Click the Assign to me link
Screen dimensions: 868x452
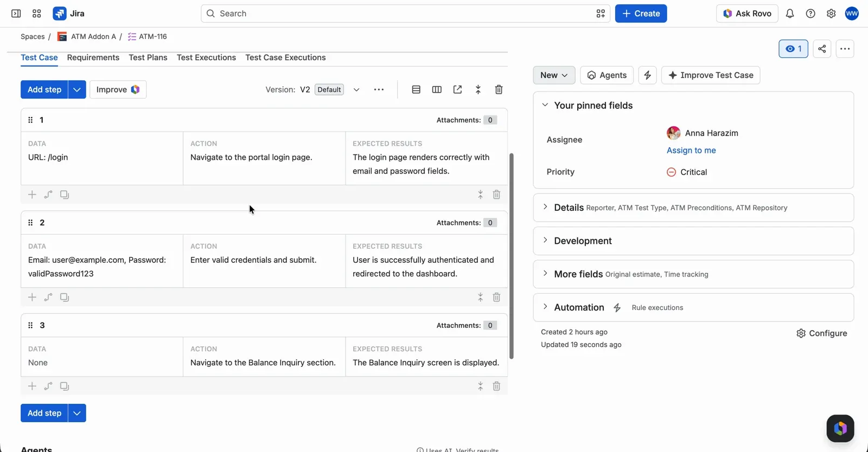(691, 151)
